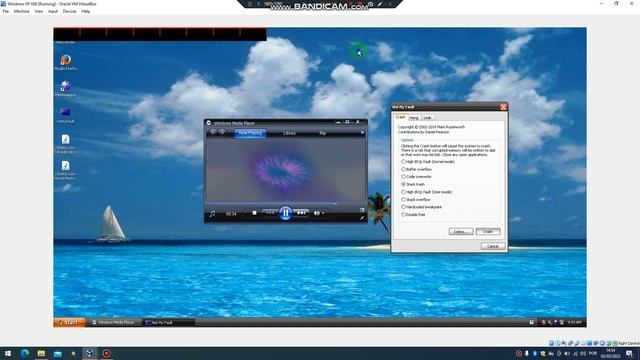
Task: Open File Explorer from host taskbar
Action: click(41, 353)
